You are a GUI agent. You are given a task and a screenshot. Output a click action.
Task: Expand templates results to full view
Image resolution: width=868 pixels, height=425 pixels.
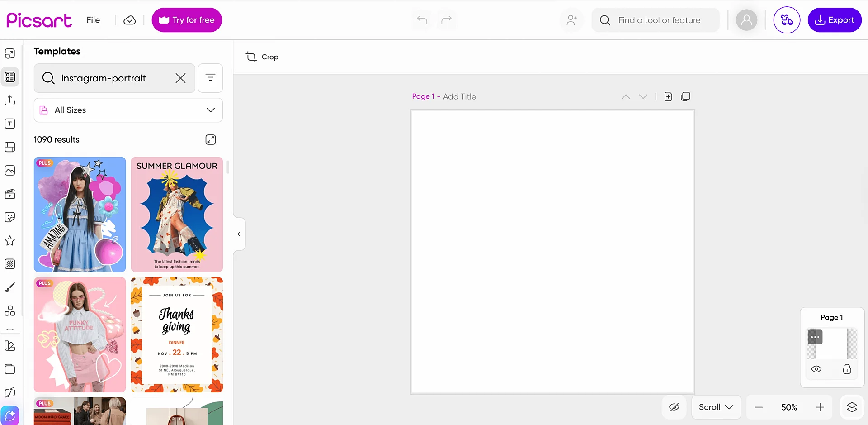[x=211, y=140]
